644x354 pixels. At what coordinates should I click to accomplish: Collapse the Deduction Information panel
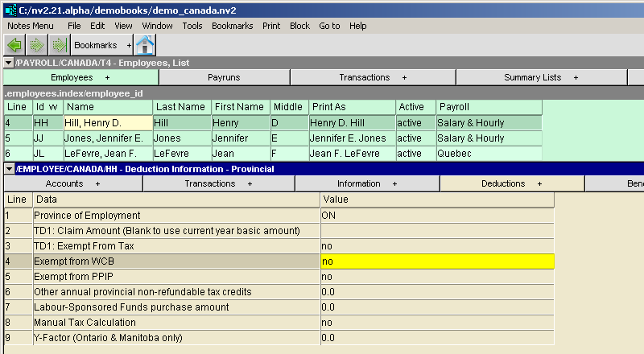click(9, 169)
